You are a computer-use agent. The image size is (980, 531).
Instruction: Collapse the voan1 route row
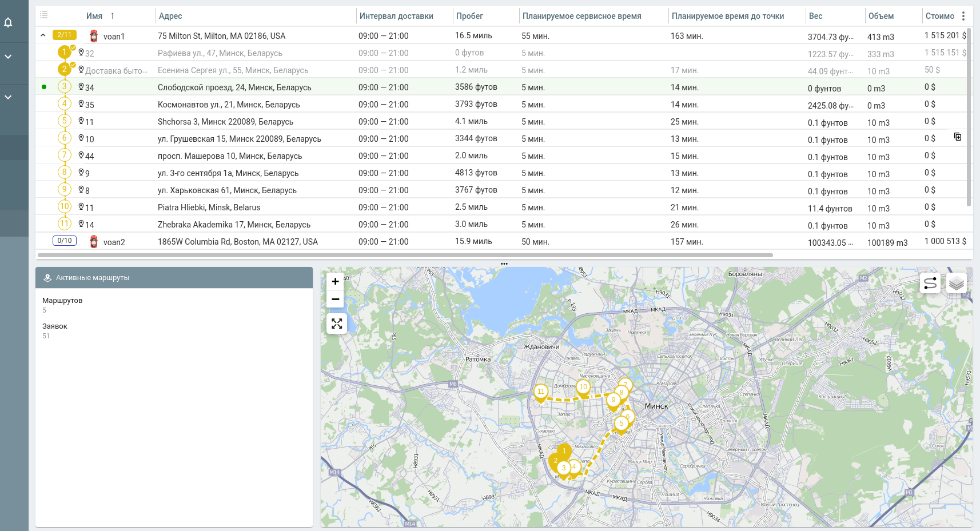(x=43, y=35)
